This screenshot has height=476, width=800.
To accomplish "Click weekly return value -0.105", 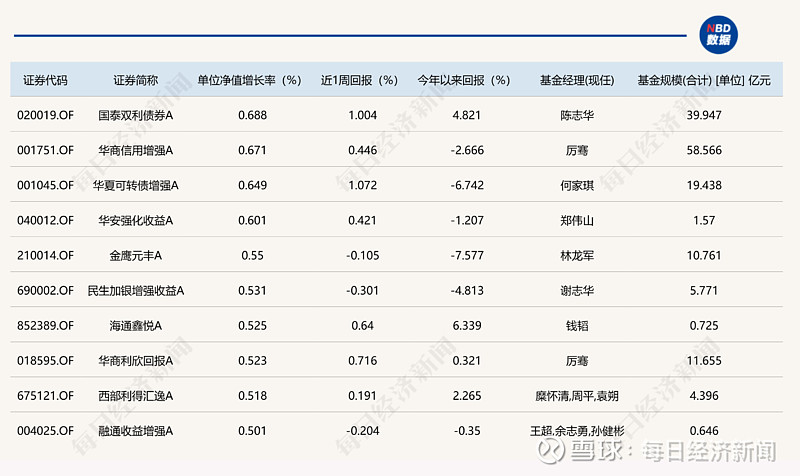I will click(x=363, y=256).
